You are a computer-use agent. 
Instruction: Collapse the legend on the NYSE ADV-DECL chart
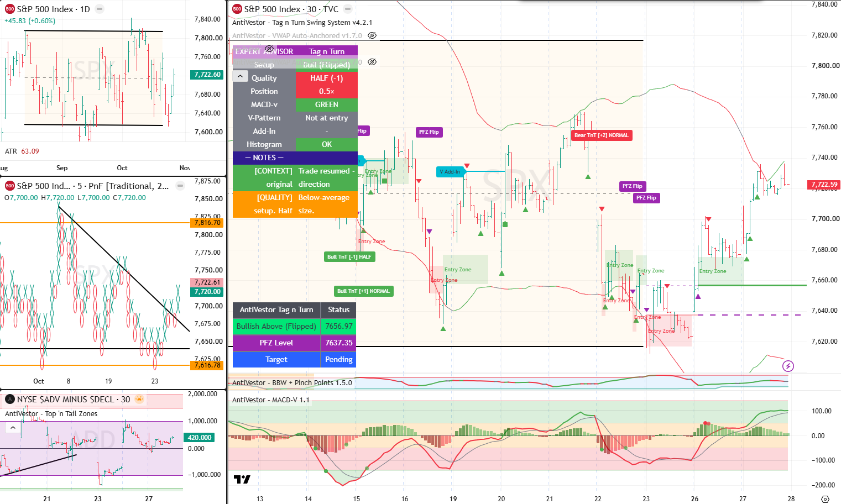pyautogui.click(x=13, y=427)
